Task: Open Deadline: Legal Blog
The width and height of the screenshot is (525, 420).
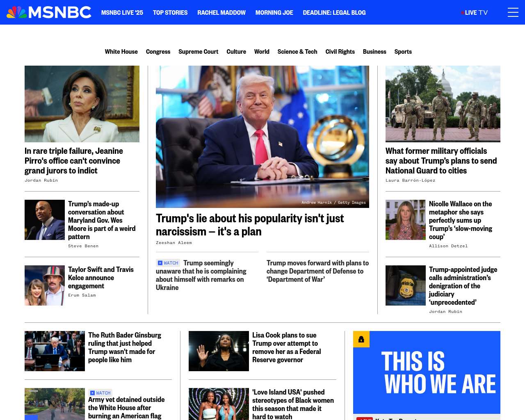Action: pos(334,13)
